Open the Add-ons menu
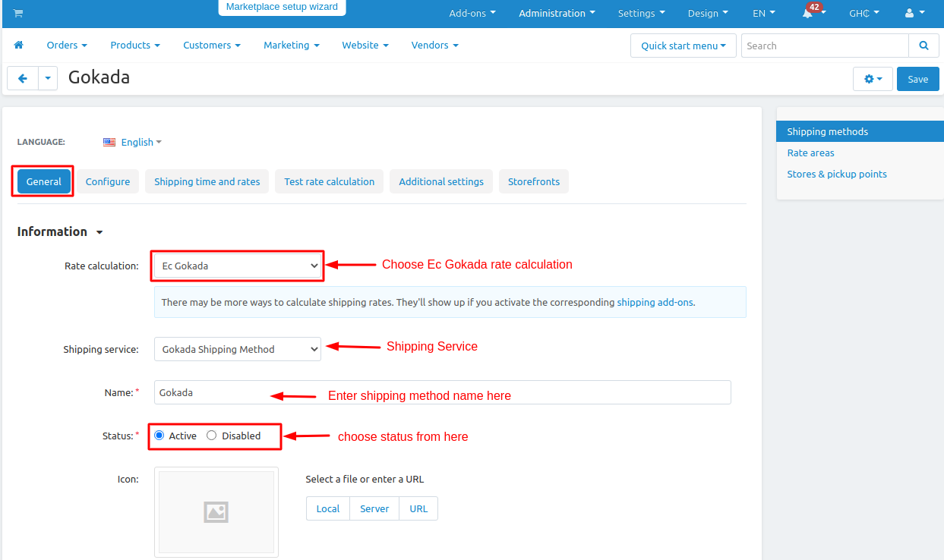Viewport: 944px width, 560px height. [472, 13]
